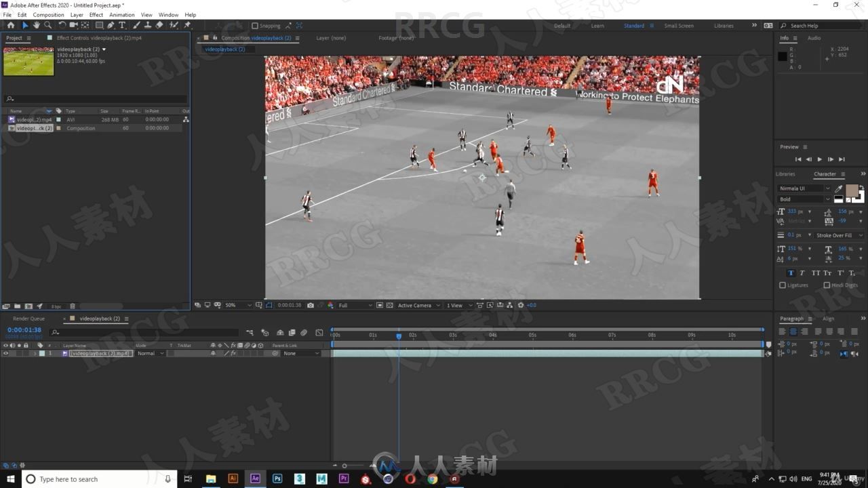Click Play button in Preview panel
This screenshot has width=868, height=488.
(819, 159)
